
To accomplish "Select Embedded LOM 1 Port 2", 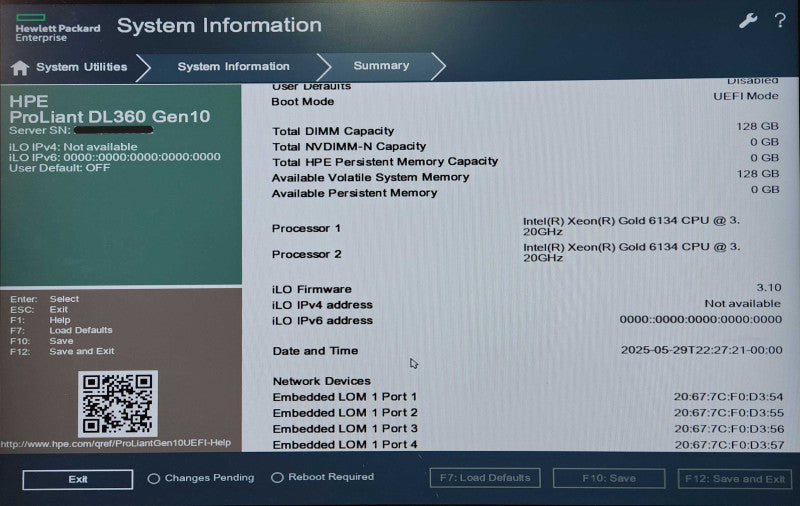I will tap(345, 413).
